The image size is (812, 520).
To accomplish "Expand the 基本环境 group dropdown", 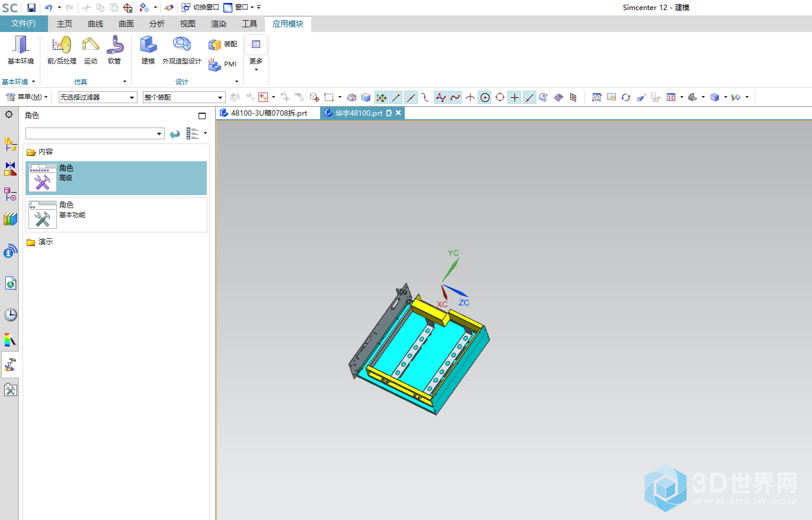I will click(x=33, y=82).
